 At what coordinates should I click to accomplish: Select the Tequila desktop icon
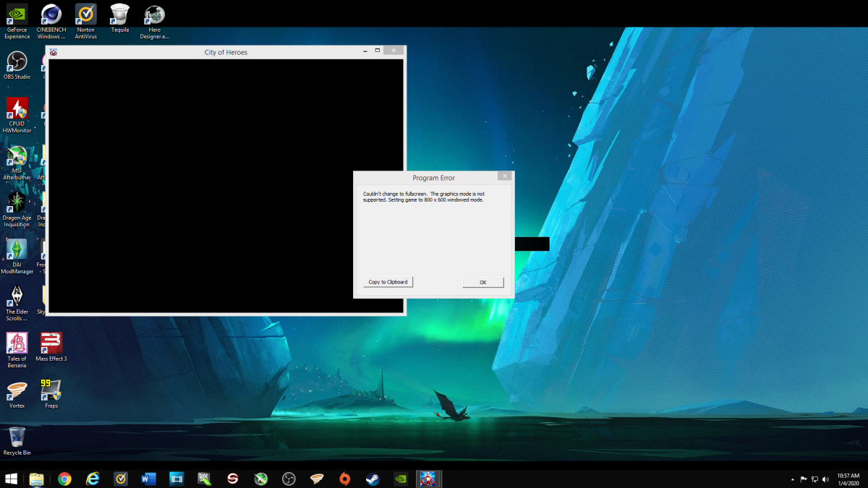click(x=120, y=18)
